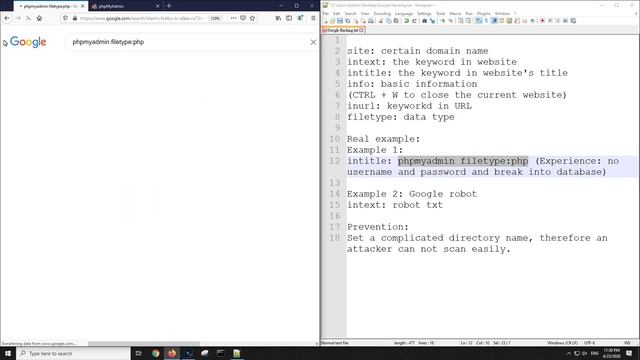Viewport: 640px width, 360px height.
Task: Click Start Recording macro icon
Action: 542,20
